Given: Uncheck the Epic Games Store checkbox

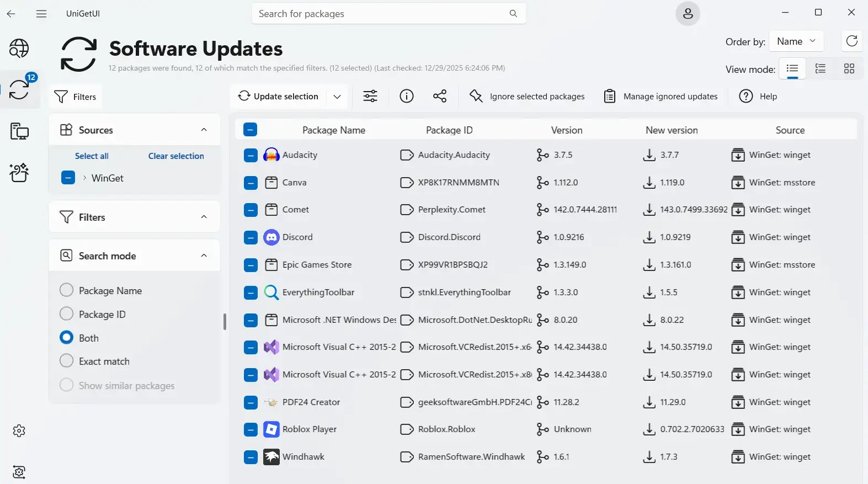Looking at the screenshot, I should pos(251,265).
